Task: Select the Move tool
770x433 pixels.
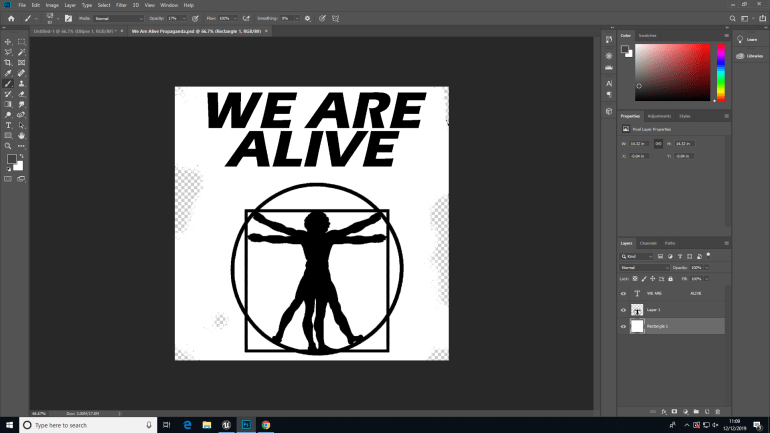Action: (8, 42)
